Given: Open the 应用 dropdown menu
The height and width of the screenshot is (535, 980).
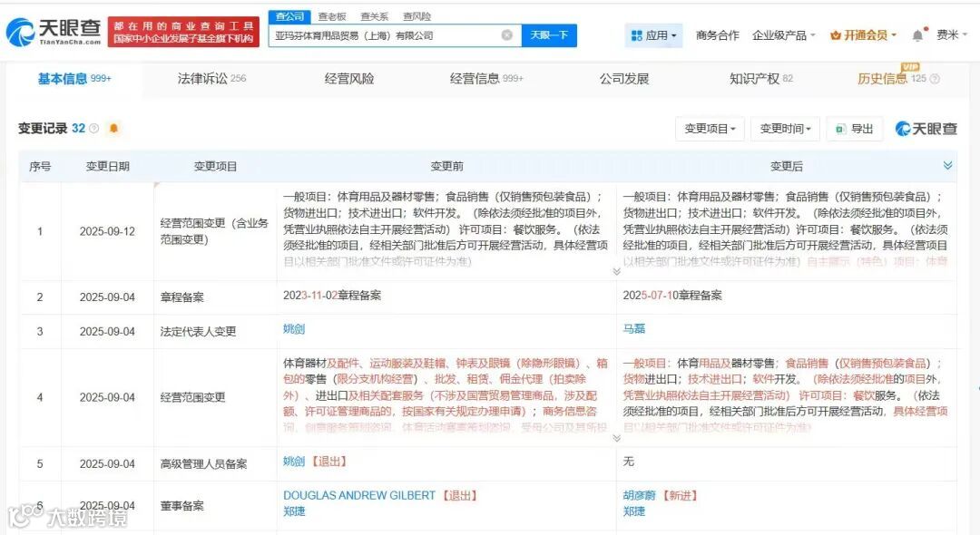Looking at the screenshot, I should (x=653, y=35).
